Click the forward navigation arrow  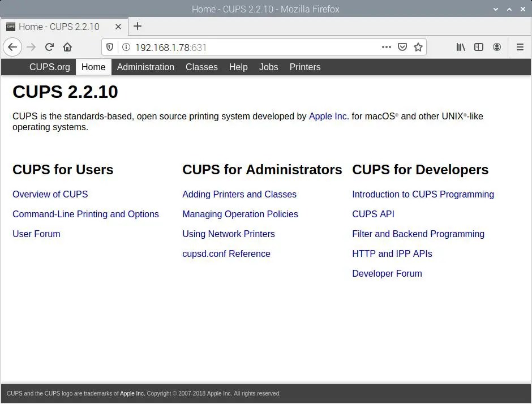[x=31, y=47]
